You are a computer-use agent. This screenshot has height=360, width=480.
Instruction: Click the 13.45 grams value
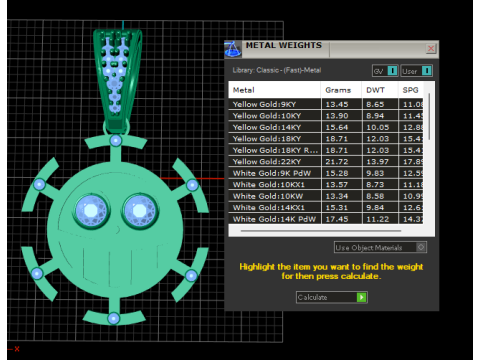pos(337,104)
